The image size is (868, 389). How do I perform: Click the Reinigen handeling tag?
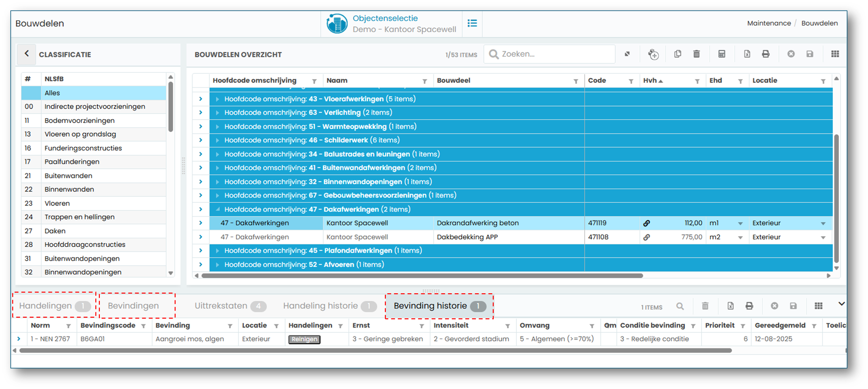tap(304, 339)
